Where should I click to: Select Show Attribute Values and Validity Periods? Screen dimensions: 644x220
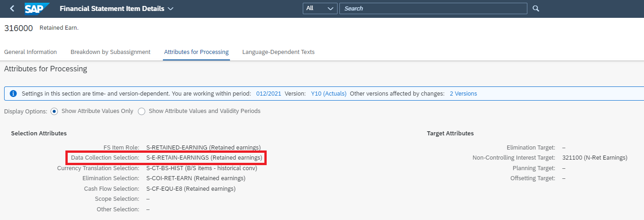(x=141, y=111)
